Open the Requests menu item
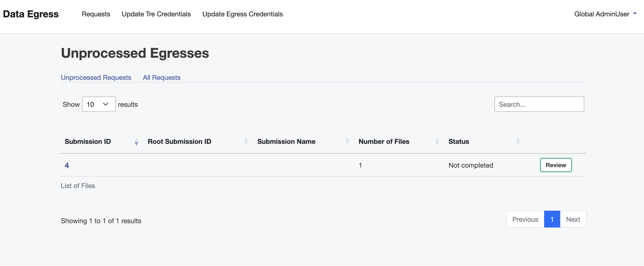The width and height of the screenshot is (644, 266). (96, 14)
